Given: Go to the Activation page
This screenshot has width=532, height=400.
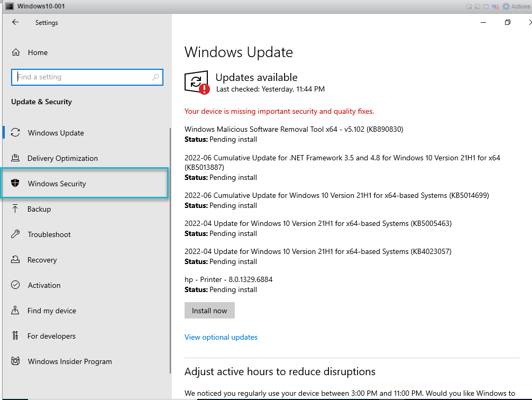Looking at the screenshot, I should point(44,285).
